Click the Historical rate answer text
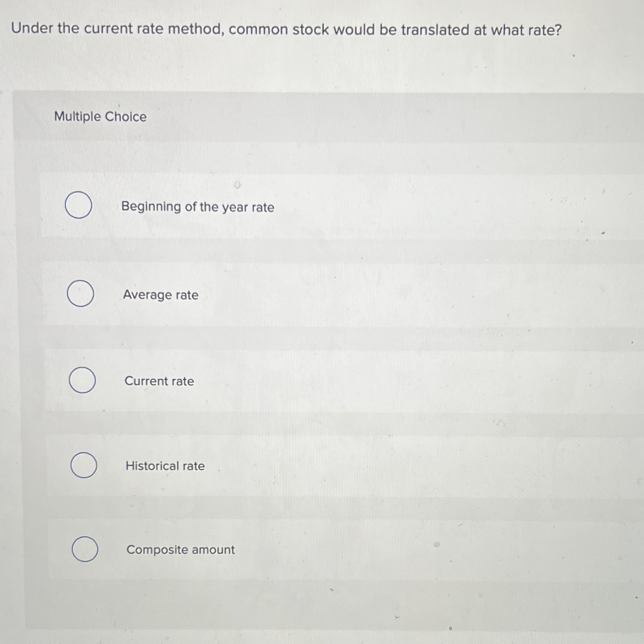644x644 pixels. 165,466
